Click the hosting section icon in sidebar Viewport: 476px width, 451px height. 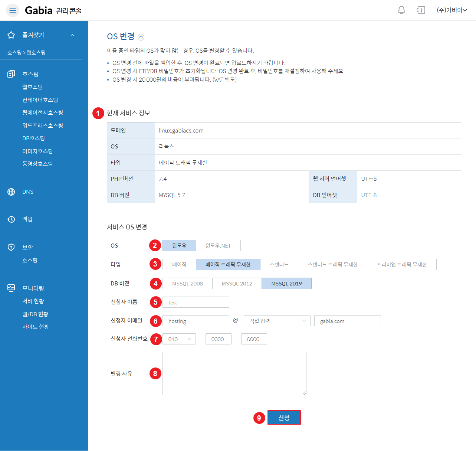pos(11,74)
